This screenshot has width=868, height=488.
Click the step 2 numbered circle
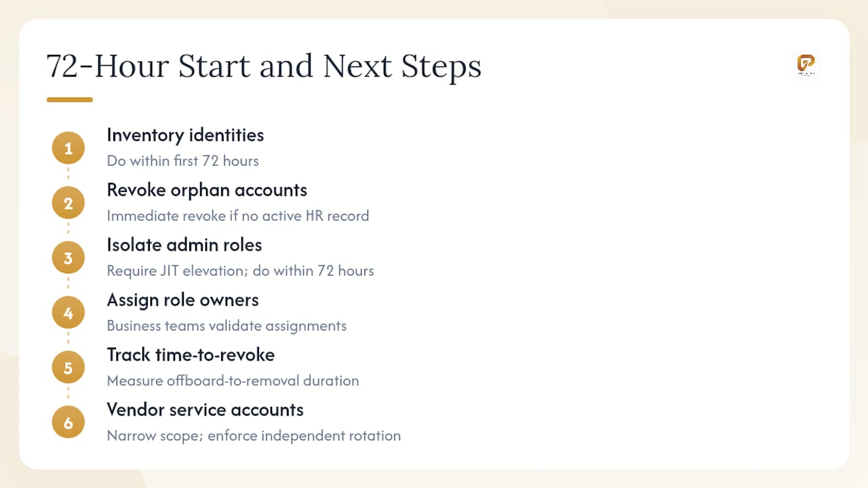click(x=68, y=203)
